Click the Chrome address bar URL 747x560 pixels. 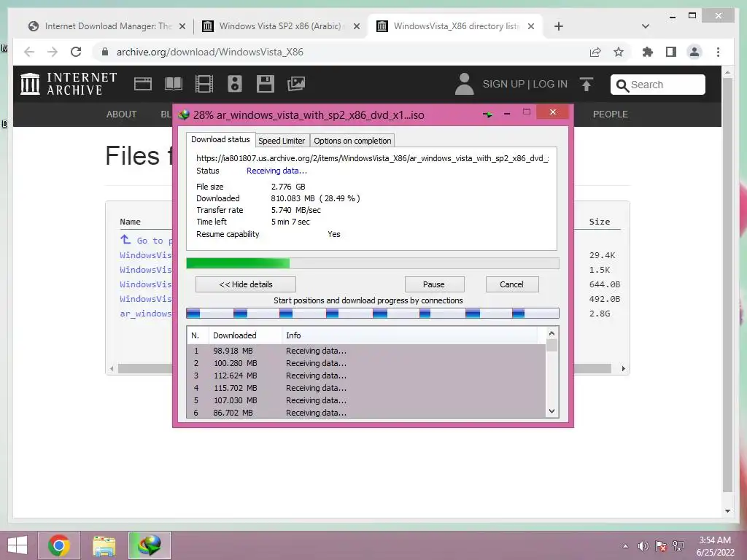click(209, 52)
